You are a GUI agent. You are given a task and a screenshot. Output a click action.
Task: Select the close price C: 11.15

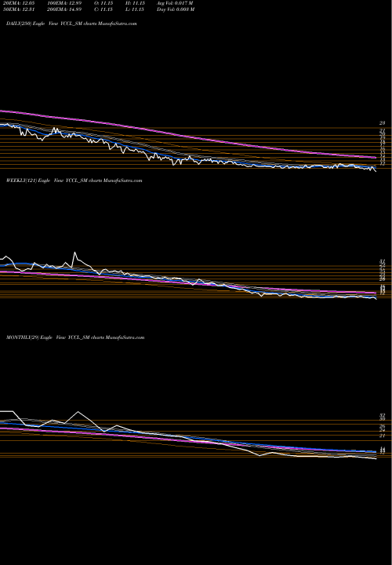coord(105,9)
